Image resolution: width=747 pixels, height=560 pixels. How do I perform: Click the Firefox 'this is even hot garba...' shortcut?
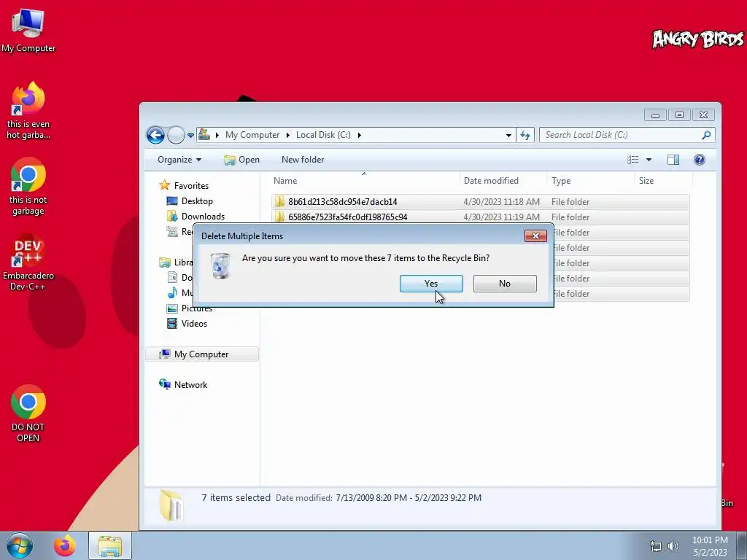[28, 111]
